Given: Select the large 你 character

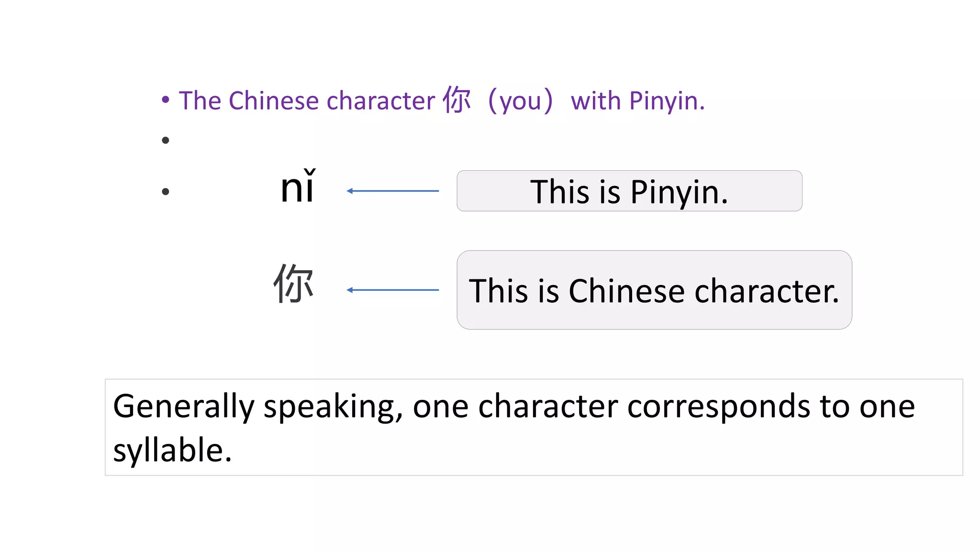Looking at the screenshot, I should coord(293,284).
